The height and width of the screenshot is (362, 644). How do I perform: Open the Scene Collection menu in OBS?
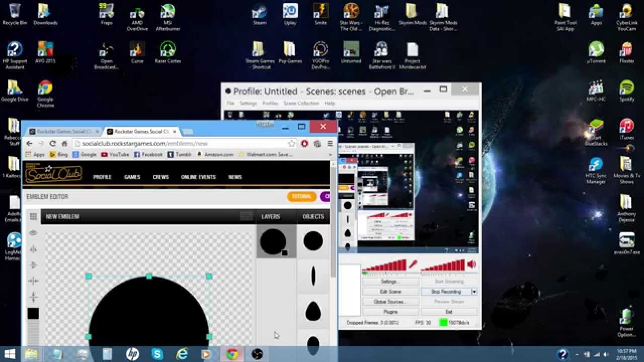[301, 103]
